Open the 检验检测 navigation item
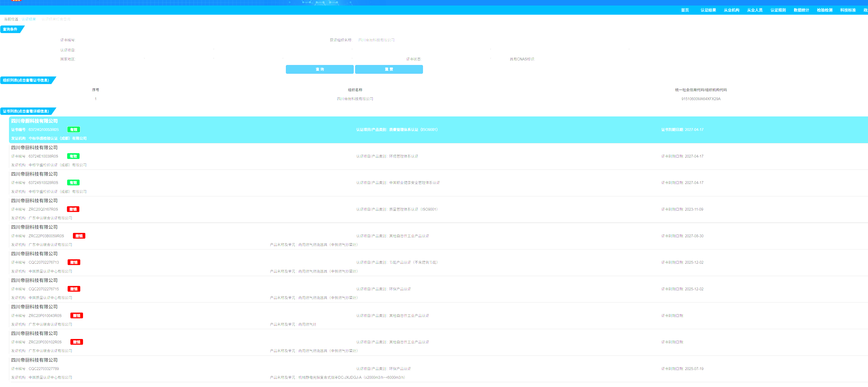This screenshot has width=868, height=387. pyautogui.click(x=824, y=10)
